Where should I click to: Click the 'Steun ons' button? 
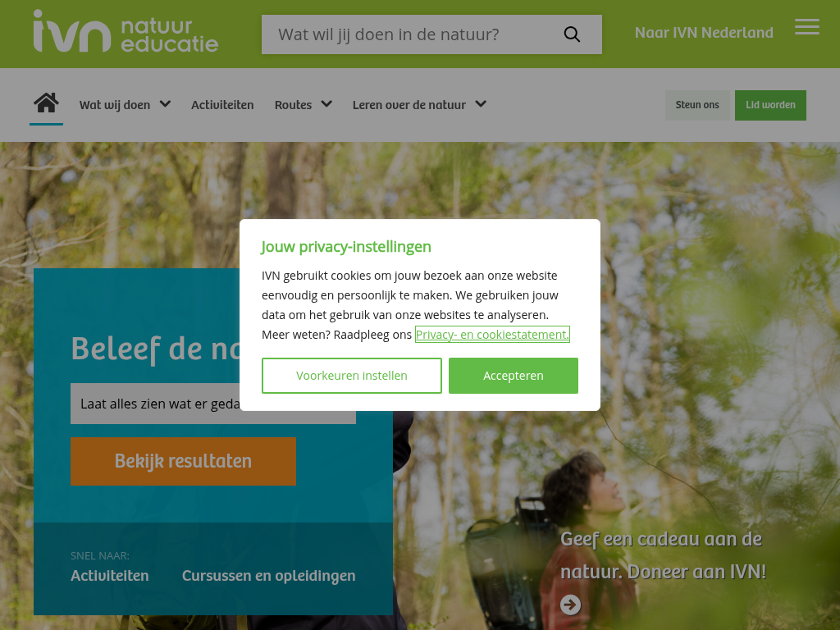[697, 105]
